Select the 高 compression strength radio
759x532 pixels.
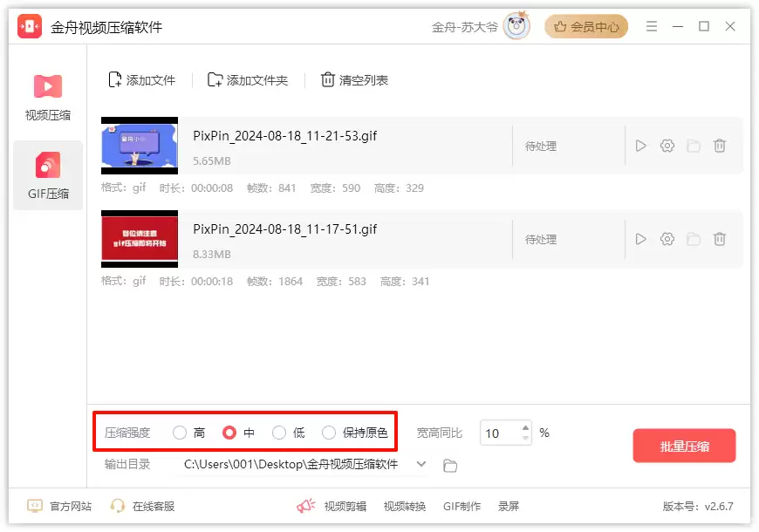coord(180,433)
